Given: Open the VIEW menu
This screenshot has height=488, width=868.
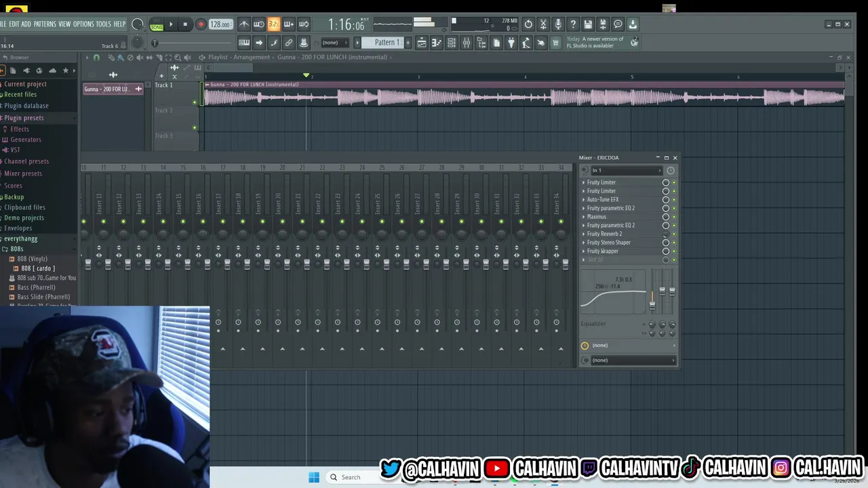Looking at the screenshot, I should tap(64, 24).
